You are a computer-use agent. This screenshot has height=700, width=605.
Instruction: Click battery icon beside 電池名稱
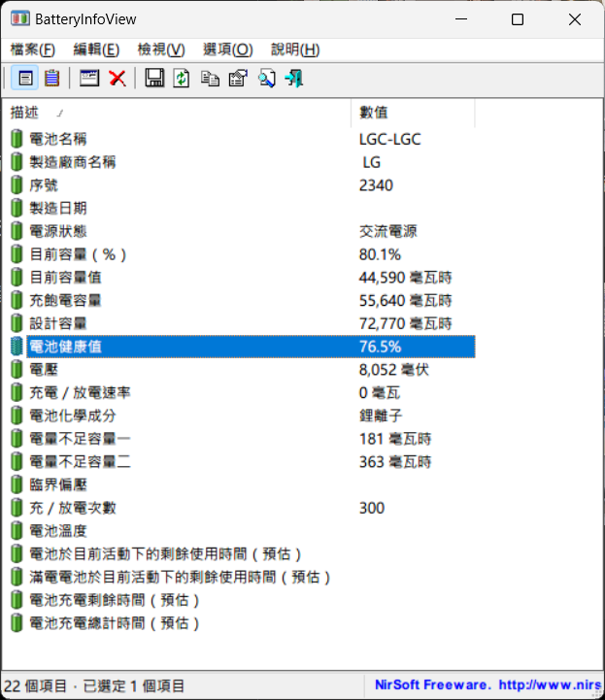pos(17,139)
